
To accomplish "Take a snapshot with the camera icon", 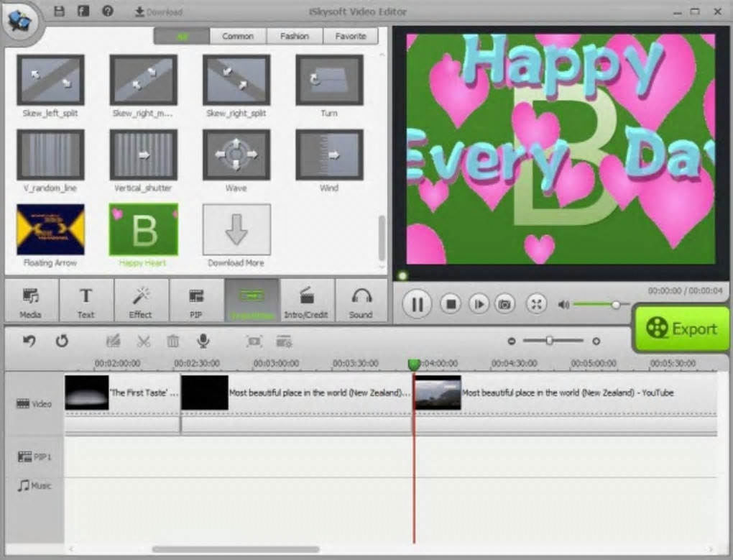I will (505, 304).
